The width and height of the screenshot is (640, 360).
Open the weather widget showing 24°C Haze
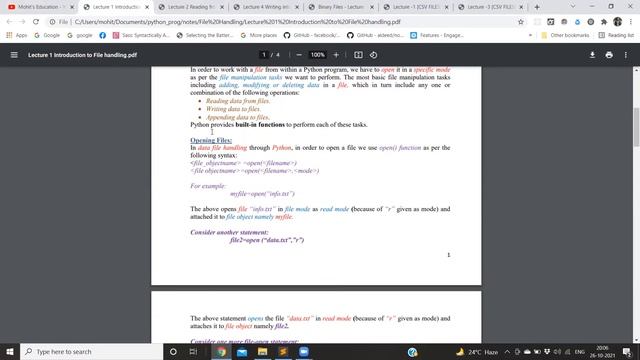(478, 352)
